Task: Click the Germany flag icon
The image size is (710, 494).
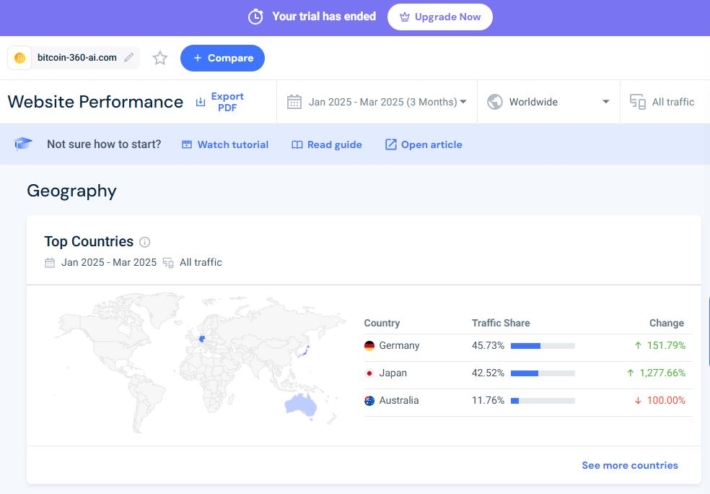Action: tap(369, 345)
